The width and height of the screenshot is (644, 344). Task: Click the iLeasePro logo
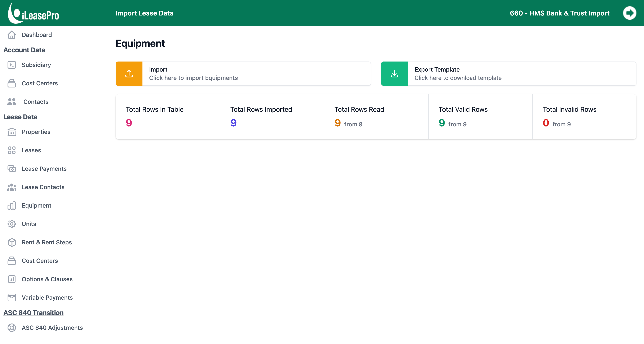[33, 13]
